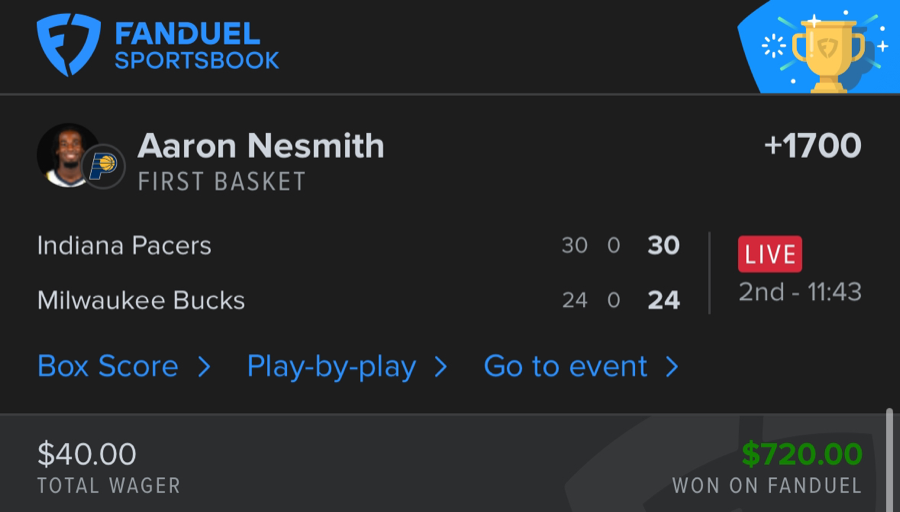Expand the Play-by-play chevron arrow

point(441,367)
